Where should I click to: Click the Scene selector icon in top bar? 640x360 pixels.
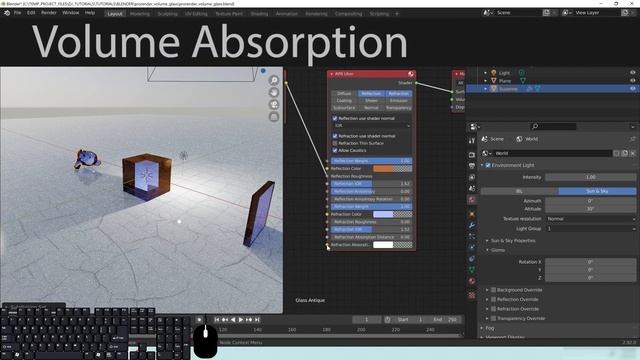pyautogui.click(x=487, y=13)
